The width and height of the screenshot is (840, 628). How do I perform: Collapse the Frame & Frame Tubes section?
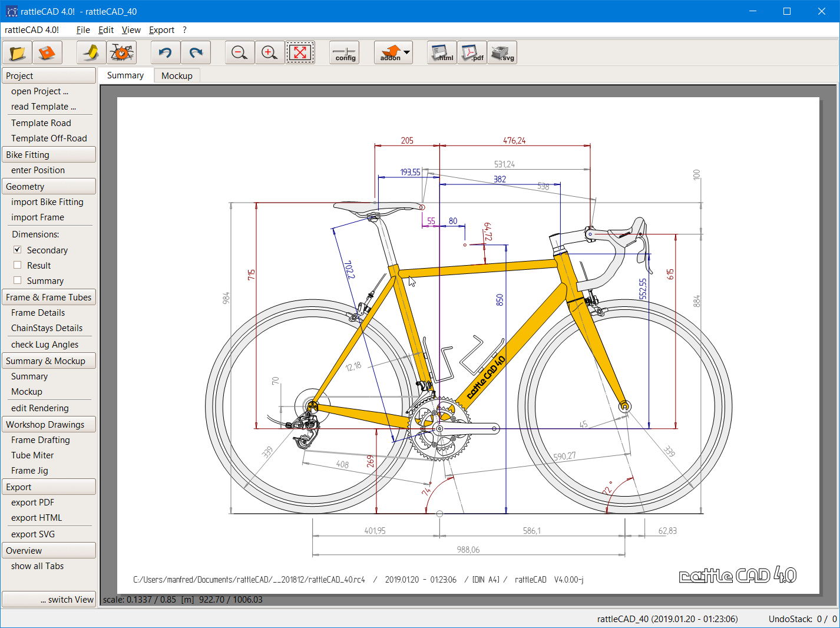(49, 297)
